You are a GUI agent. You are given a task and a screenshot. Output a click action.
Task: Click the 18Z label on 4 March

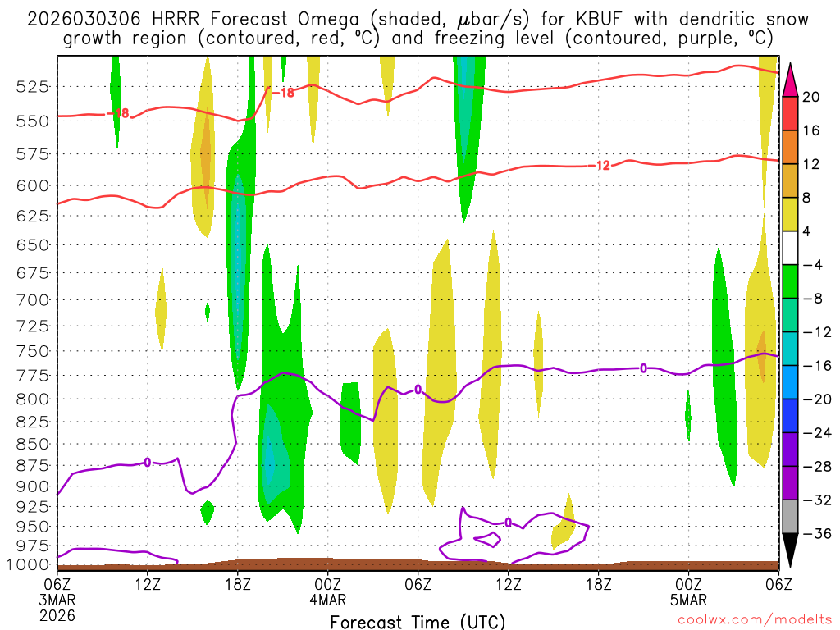pyautogui.click(x=598, y=584)
